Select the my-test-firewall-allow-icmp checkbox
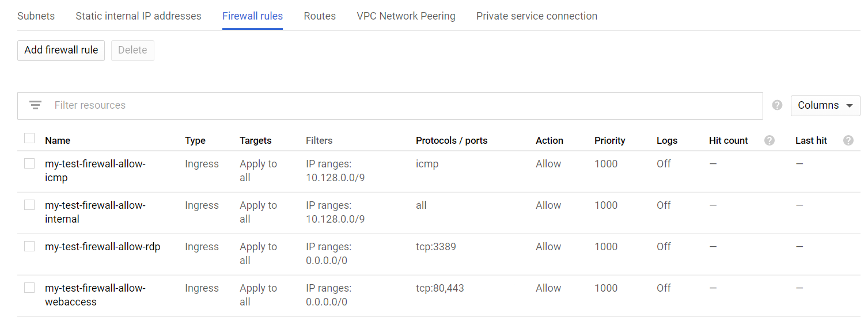The height and width of the screenshot is (325, 868). coord(29,164)
